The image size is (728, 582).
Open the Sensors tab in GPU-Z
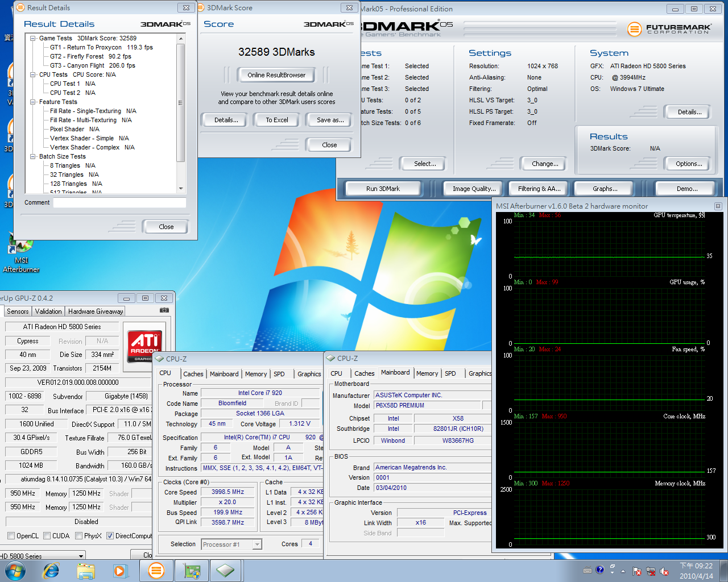click(18, 311)
